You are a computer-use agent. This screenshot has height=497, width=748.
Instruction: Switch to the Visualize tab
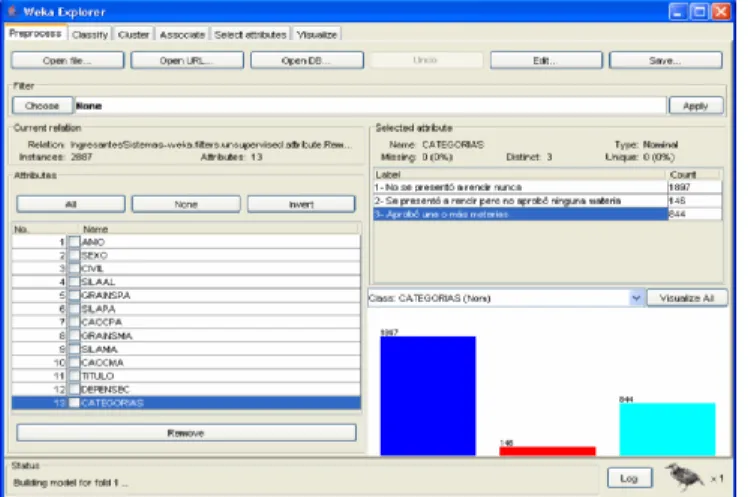(317, 34)
